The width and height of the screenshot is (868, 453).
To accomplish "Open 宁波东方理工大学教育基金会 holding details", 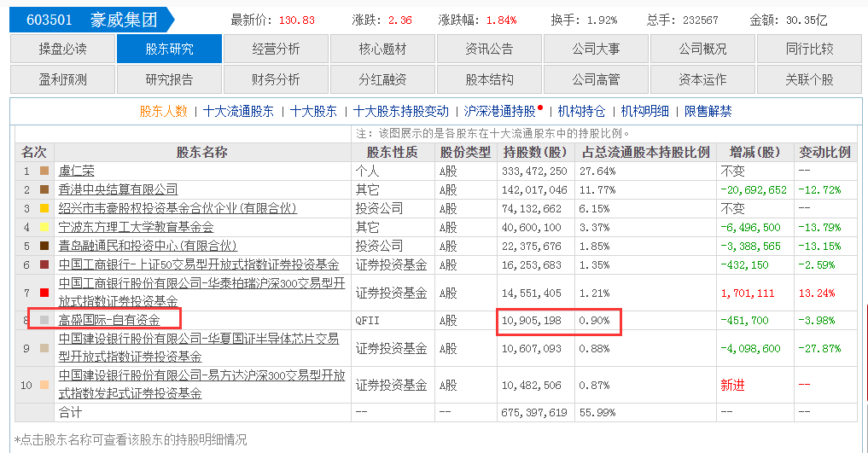I will click(136, 227).
